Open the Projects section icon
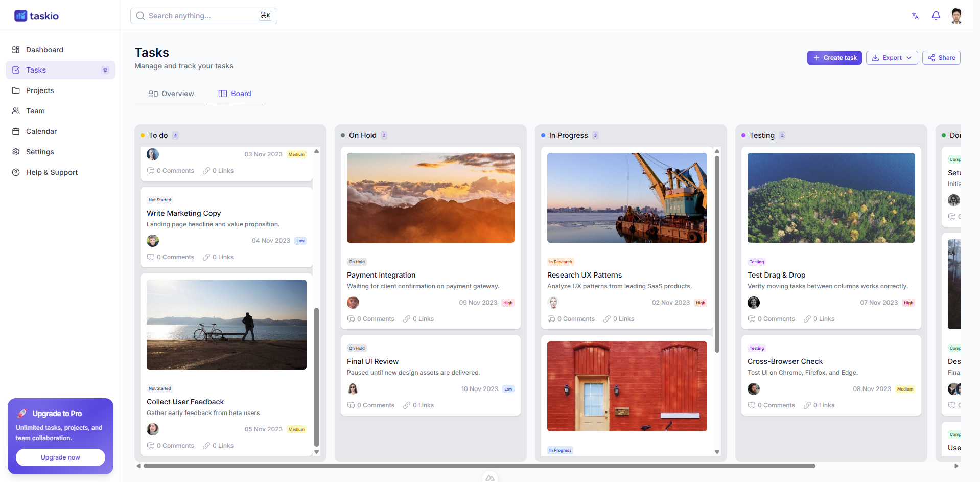This screenshot has height=482, width=980. pos(16,90)
